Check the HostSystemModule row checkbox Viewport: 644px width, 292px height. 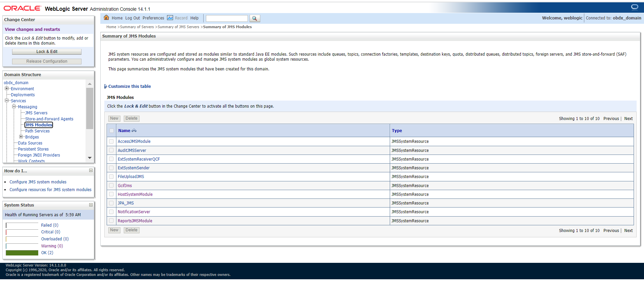(x=111, y=194)
